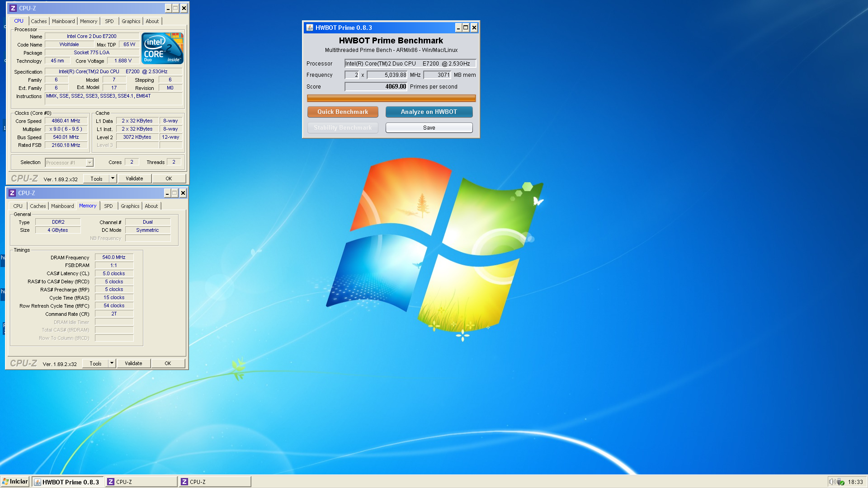Expand Tools dropdown arrow in Memory CPU-Z

[112, 363]
